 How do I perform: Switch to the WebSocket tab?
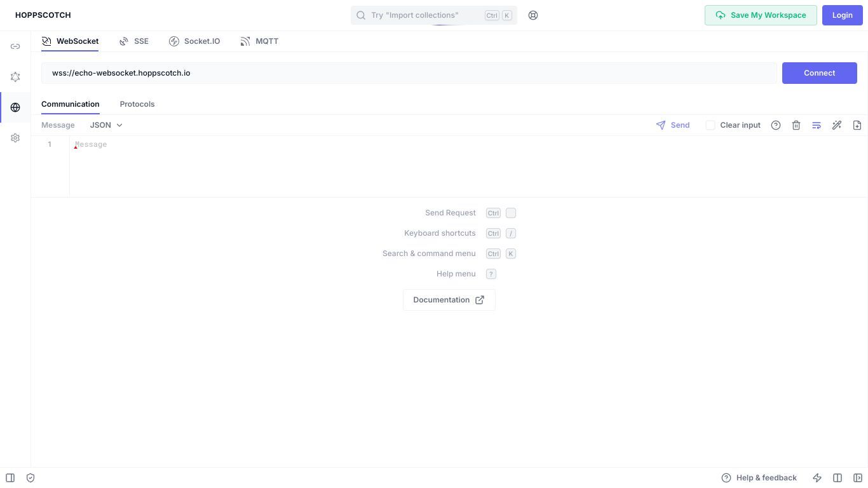click(70, 41)
